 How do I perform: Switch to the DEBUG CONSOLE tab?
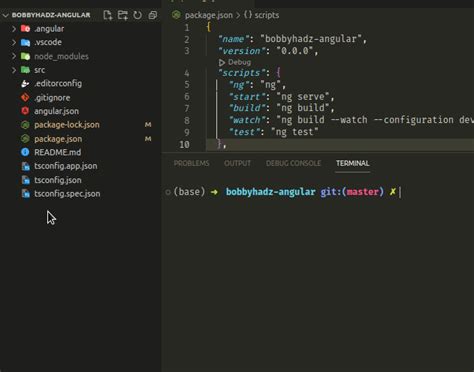[x=293, y=163]
